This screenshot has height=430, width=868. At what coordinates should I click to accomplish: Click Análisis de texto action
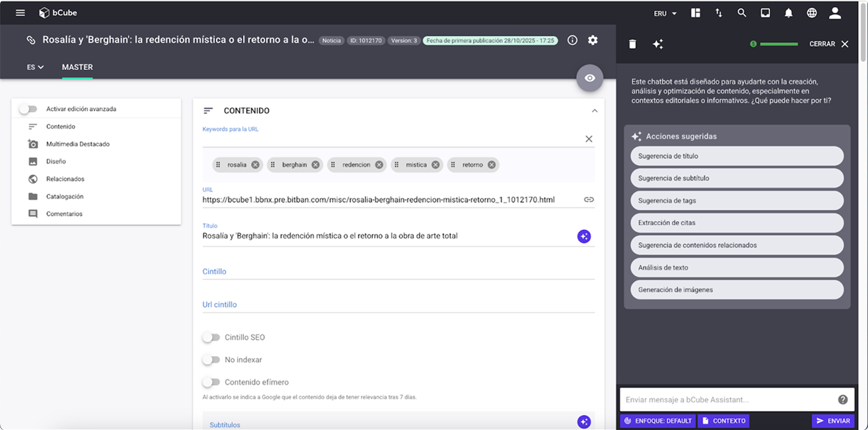point(737,267)
